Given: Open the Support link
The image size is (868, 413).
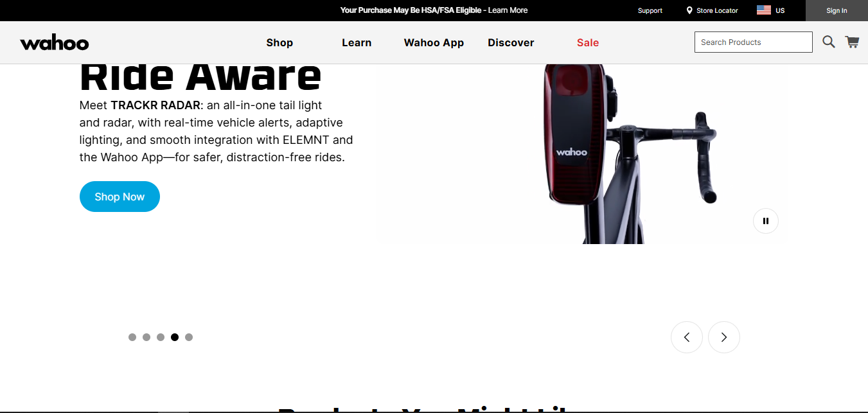Looking at the screenshot, I should [x=650, y=10].
